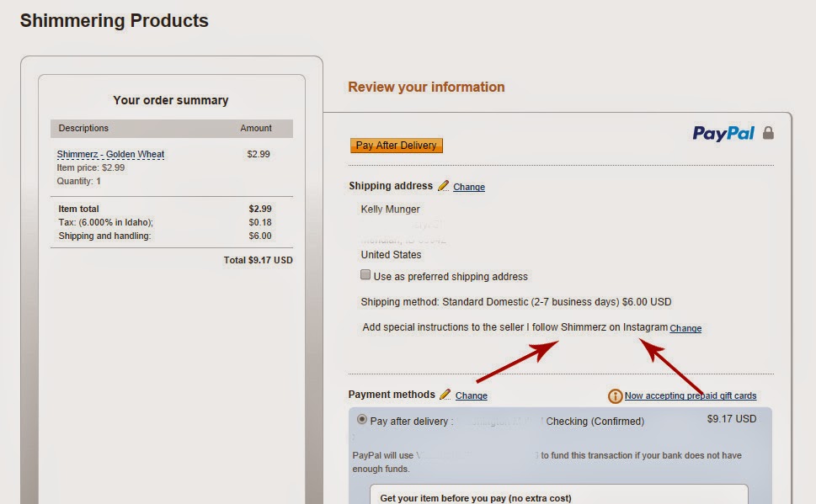The width and height of the screenshot is (816, 504).
Task: Select the Pay after delivery radio button
Action: coord(362,419)
